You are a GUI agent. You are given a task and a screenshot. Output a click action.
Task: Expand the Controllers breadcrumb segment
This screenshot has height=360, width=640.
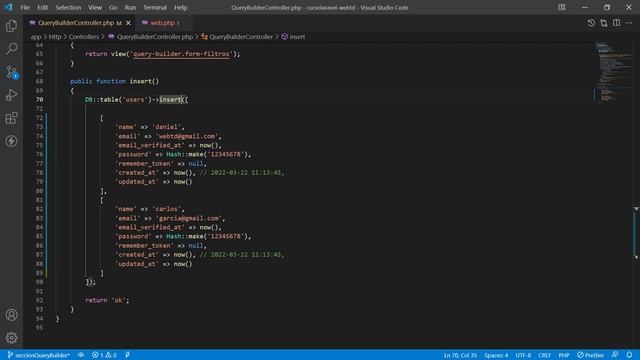coord(84,37)
